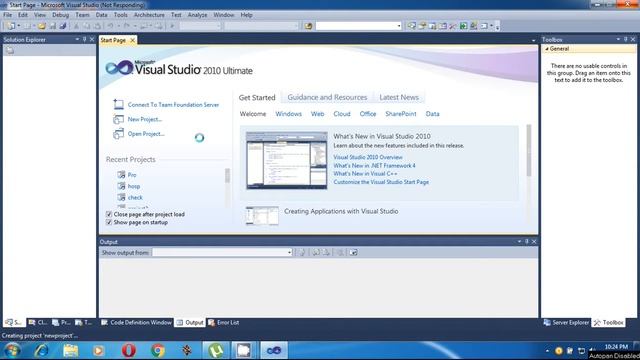This screenshot has width=640, height=360.
Task: Open recent project 'hosp'
Action: click(x=133, y=186)
